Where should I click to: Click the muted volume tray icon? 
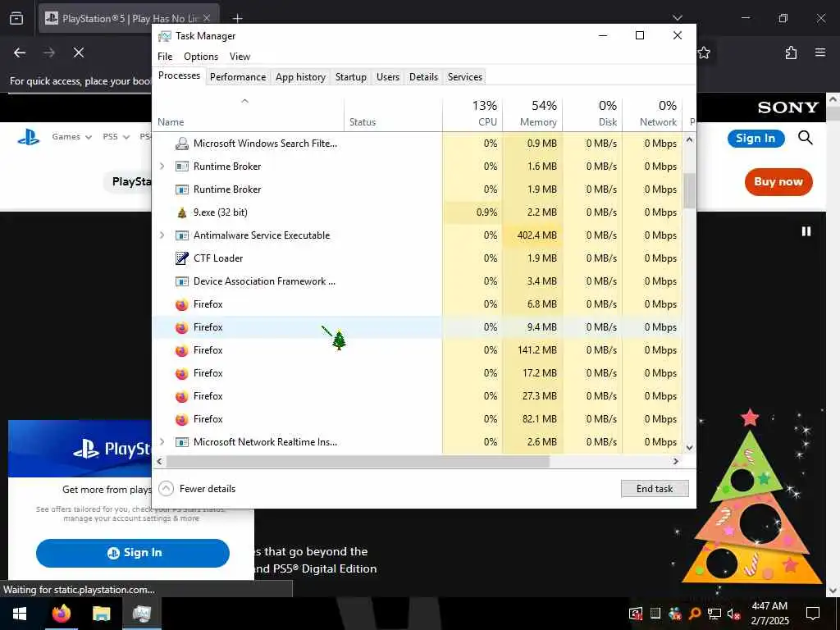tap(733, 614)
